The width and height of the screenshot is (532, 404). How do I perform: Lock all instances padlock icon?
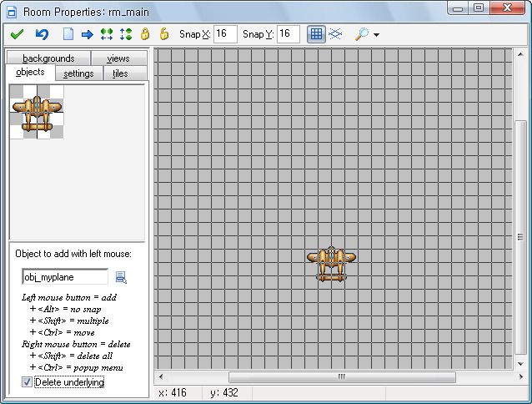coord(145,34)
